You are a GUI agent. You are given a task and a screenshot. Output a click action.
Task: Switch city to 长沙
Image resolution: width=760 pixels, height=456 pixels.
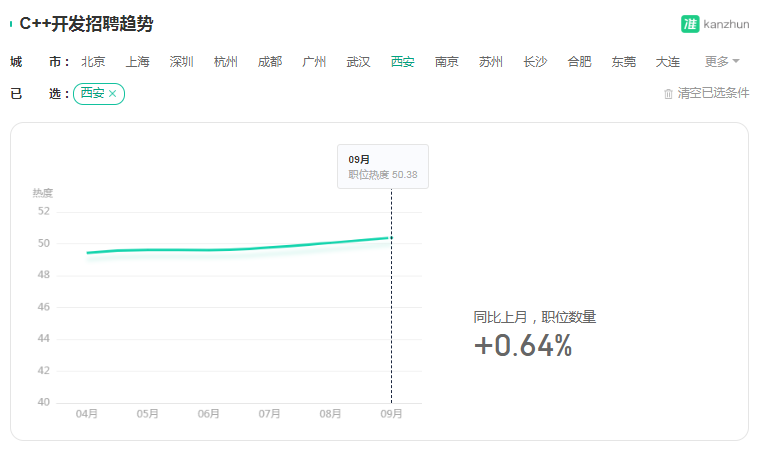[535, 62]
